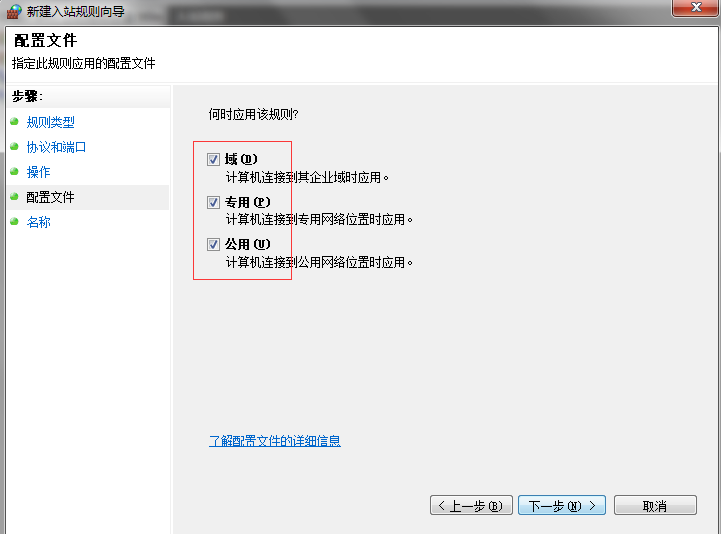Click the green bullet beside 操作
Screen dimensions: 721x534
(14, 172)
